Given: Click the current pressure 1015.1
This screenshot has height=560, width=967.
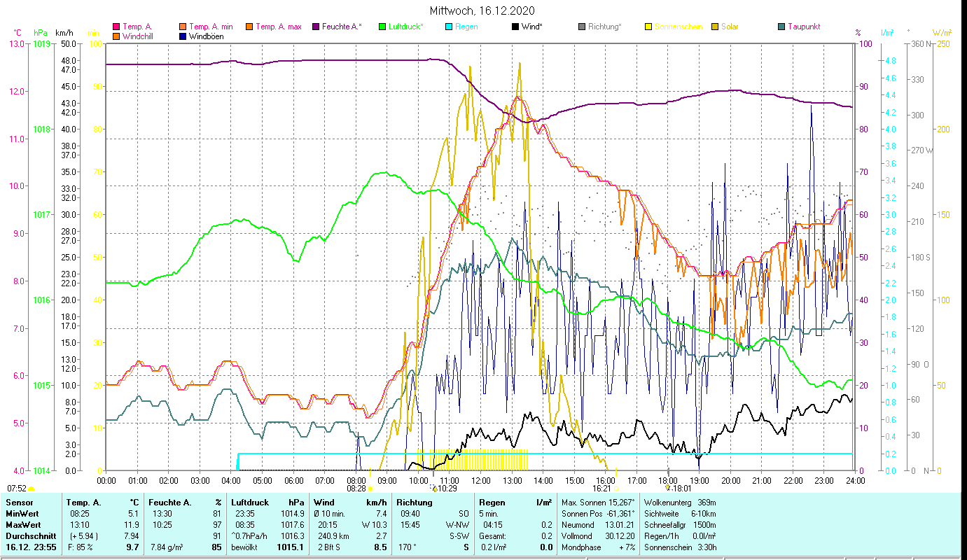Looking at the screenshot, I should [x=291, y=547].
